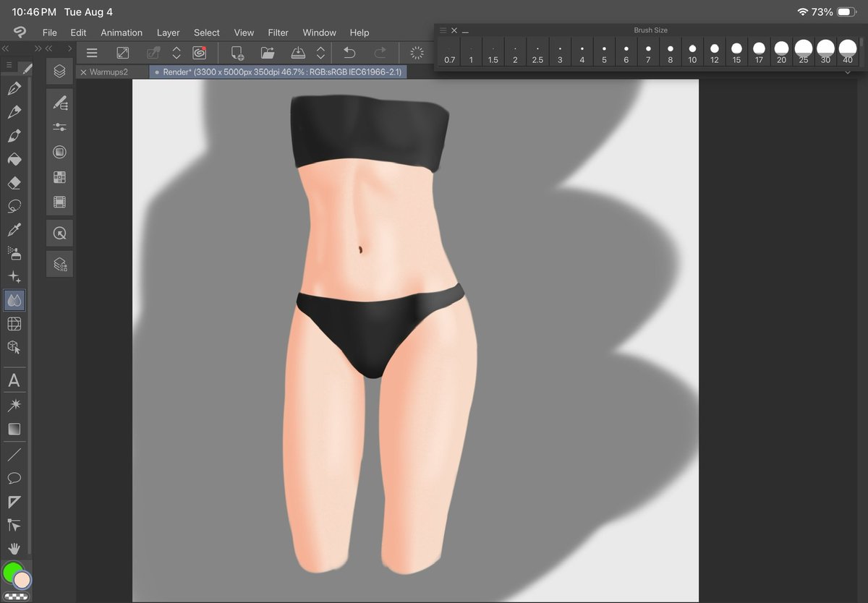
Task: Open the Brush Size palette menu icon
Action: point(443,30)
